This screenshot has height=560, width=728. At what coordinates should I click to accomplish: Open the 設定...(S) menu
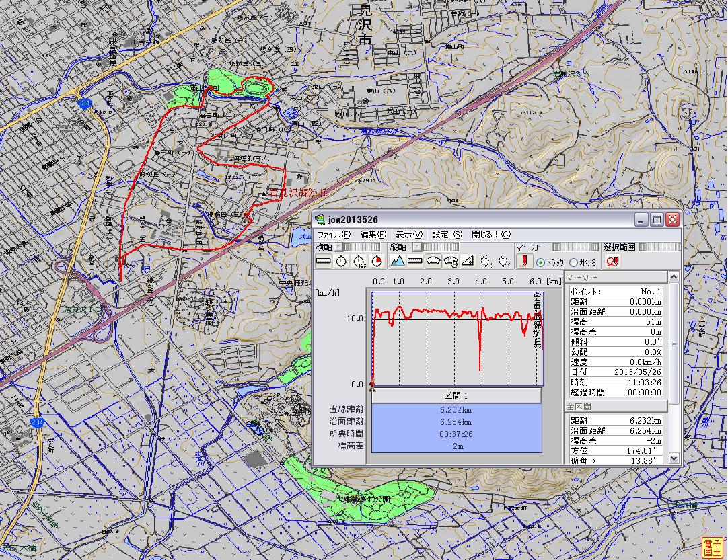[447, 235]
